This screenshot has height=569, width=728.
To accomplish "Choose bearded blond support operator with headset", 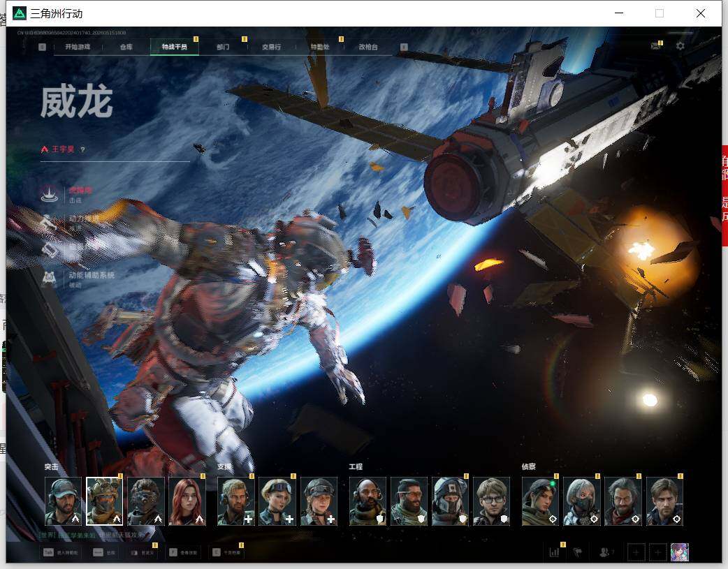I will 236,501.
